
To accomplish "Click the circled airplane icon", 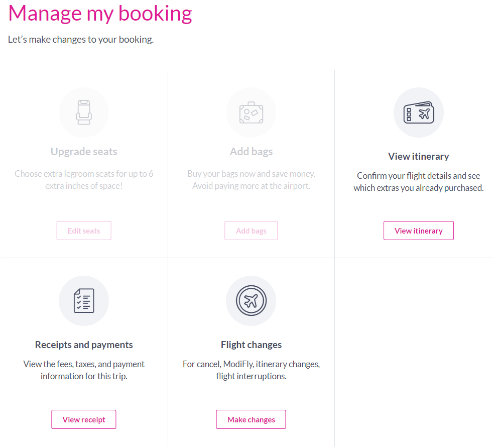I will tap(251, 301).
